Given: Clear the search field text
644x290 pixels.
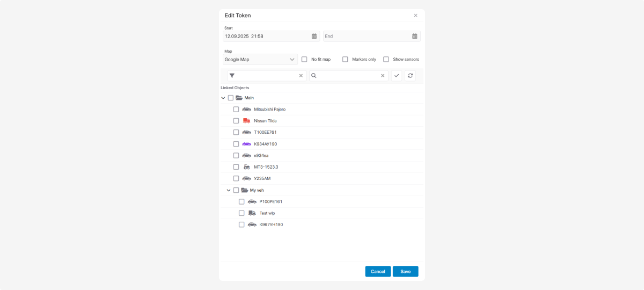Looking at the screenshot, I should coord(383,76).
